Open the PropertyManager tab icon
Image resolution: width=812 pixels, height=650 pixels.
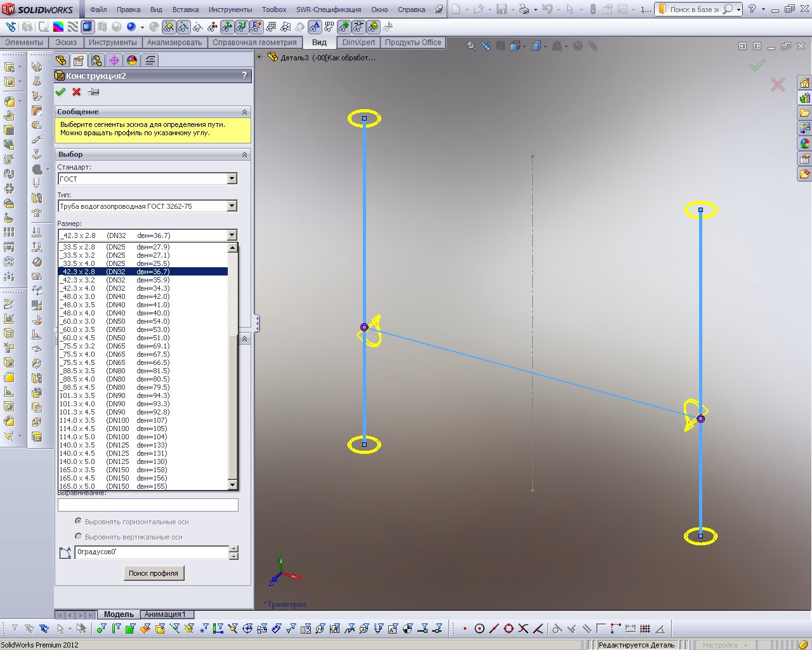79,60
